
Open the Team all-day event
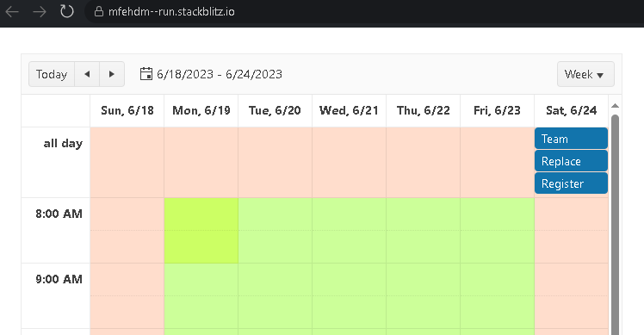click(571, 139)
